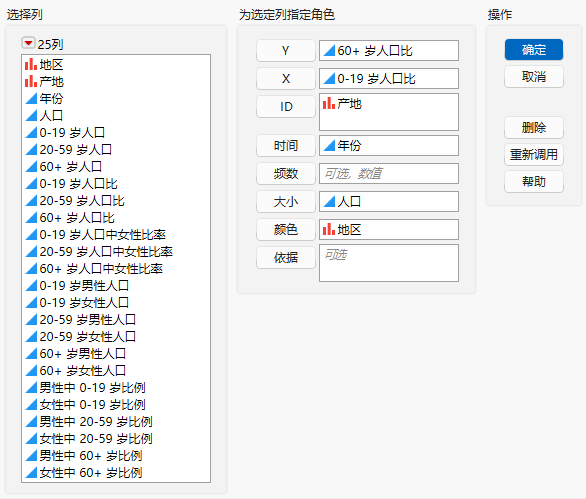This screenshot has width=586, height=499.
Task: Click the 确定 button to confirm
Action: click(x=534, y=50)
